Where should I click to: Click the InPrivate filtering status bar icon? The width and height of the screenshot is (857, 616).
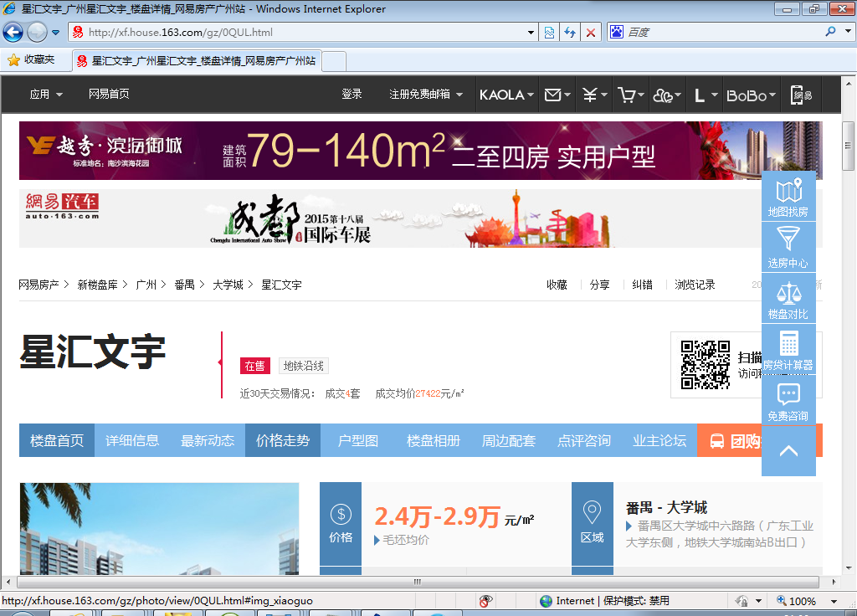486,601
